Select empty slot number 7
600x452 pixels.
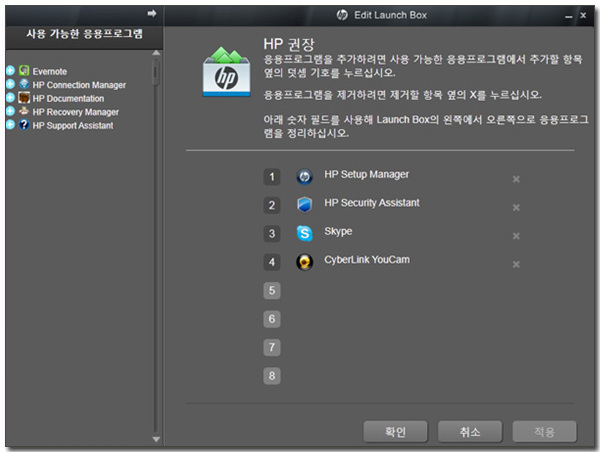point(272,348)
